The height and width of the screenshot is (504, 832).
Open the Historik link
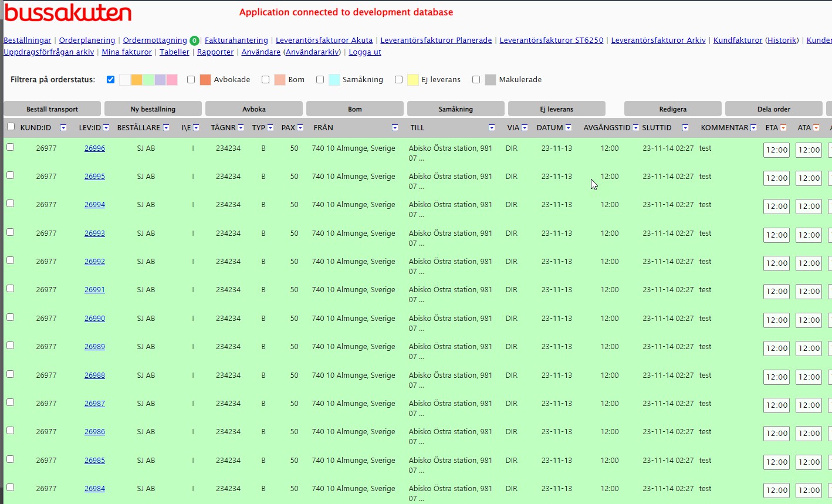pos(782,40)
